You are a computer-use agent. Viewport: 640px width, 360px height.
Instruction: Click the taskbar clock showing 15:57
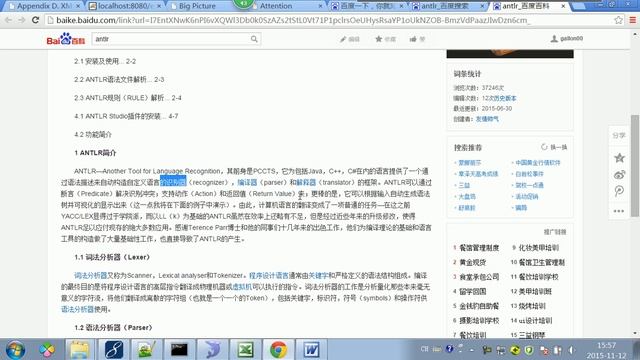[x=607, y=345]
